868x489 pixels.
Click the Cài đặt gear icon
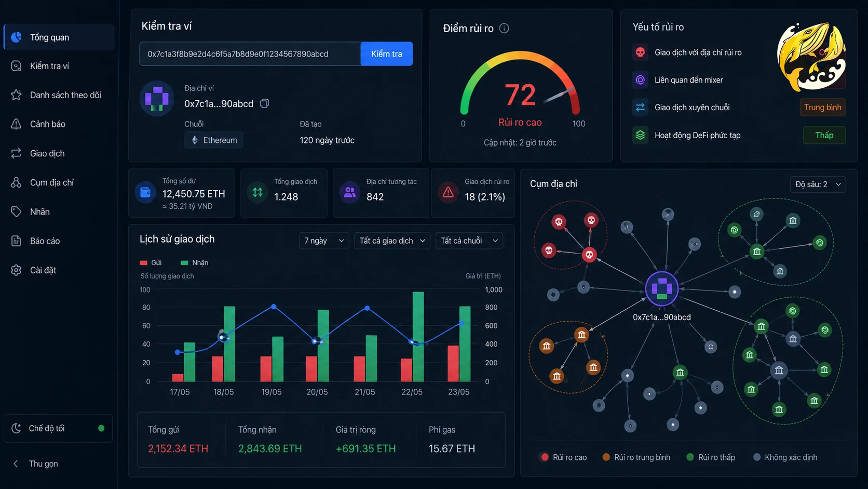pyautogui.click(x=16, y=270)
